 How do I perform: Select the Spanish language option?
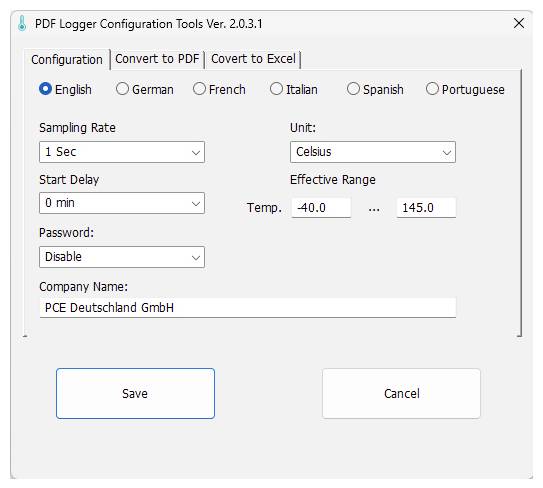click(x=375, y=89)
